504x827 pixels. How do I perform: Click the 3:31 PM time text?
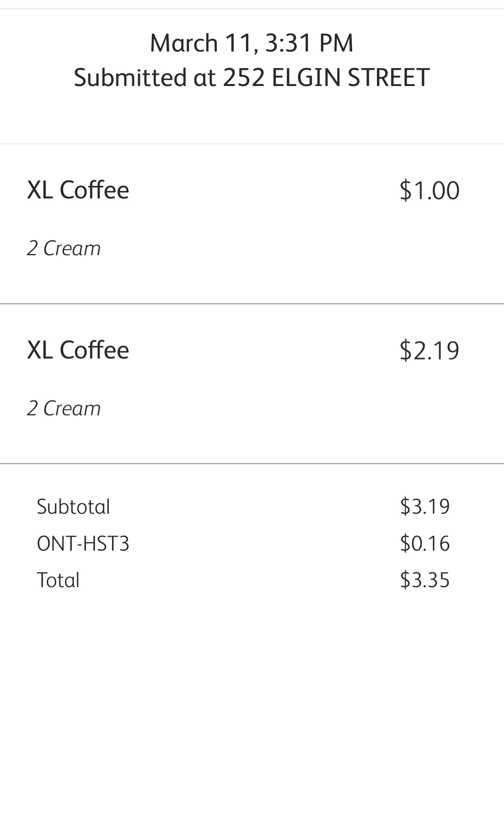309,43
